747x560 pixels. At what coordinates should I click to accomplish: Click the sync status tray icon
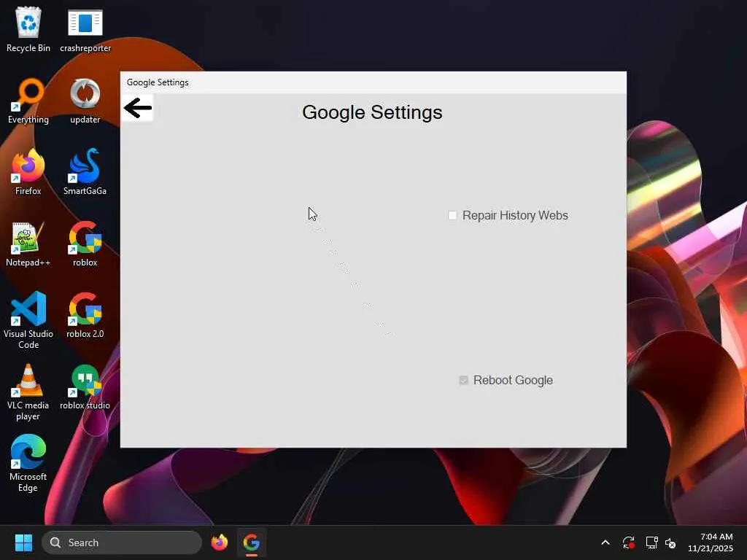[x=628, y=542]
